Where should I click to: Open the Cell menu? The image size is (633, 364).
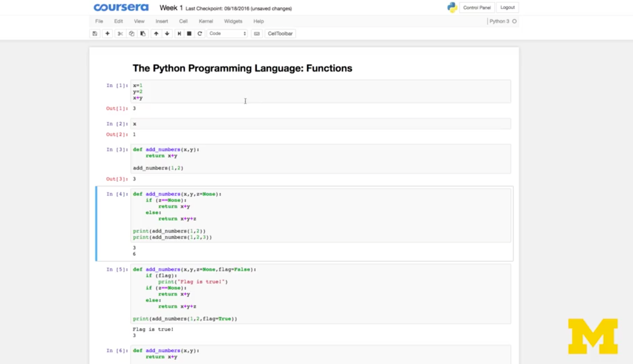[183, 21]
